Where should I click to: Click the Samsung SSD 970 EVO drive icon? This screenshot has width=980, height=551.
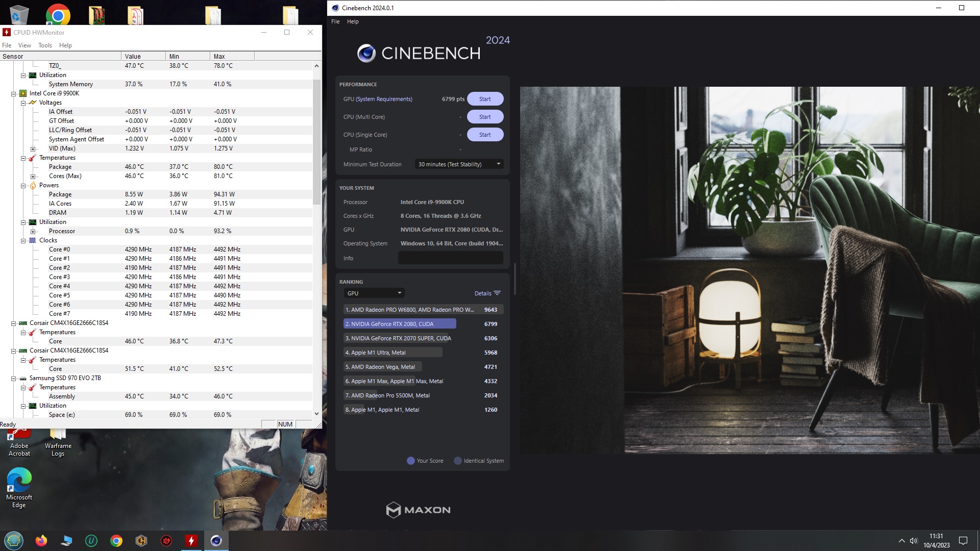tap(23, 378)
